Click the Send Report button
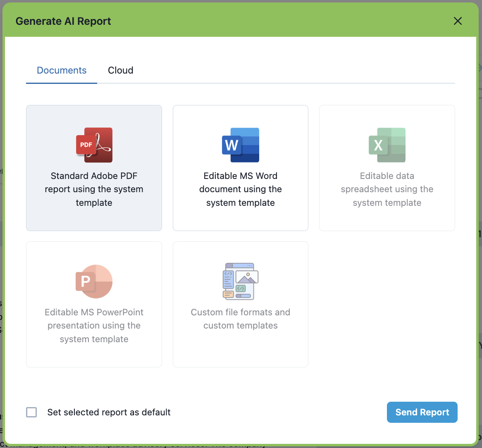This screenshot has width=482, height=448. coord(422,412)
